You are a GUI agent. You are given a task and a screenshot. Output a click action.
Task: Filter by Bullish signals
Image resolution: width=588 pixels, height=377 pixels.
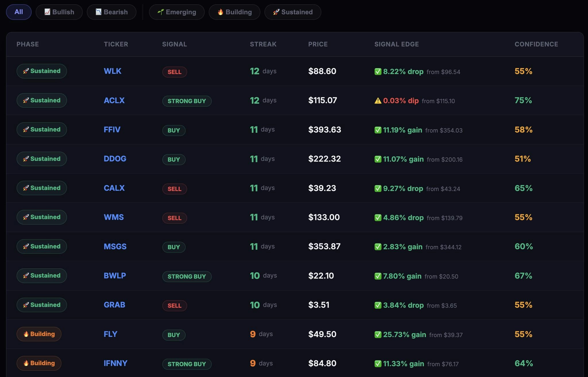point(59,12)
